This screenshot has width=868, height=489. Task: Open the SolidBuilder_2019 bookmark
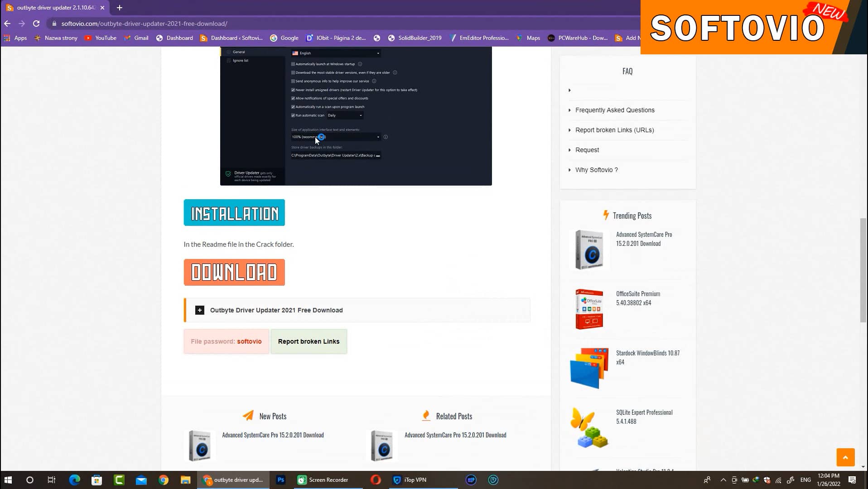(x=415, y=38)
